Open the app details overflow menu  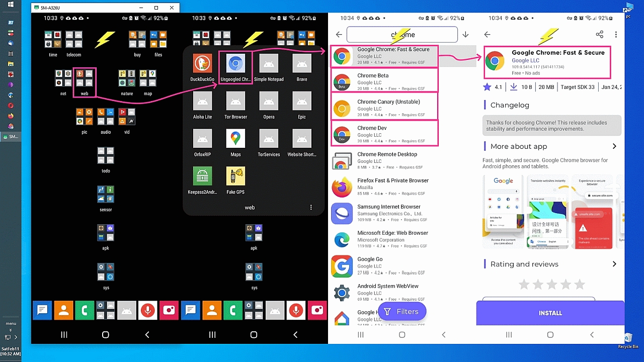click(x=616, y=35)
